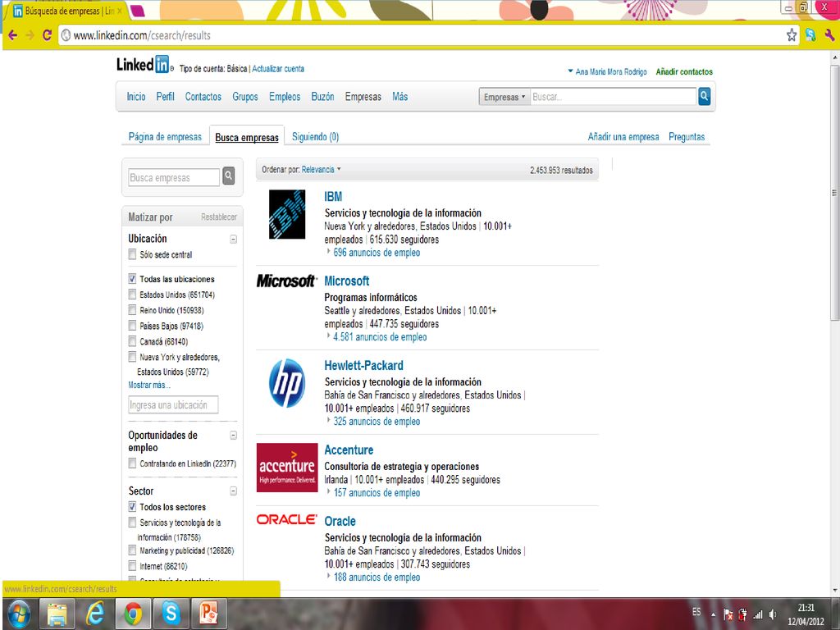
Task: Bookmark page with the star icon
Action: point(792,35)
